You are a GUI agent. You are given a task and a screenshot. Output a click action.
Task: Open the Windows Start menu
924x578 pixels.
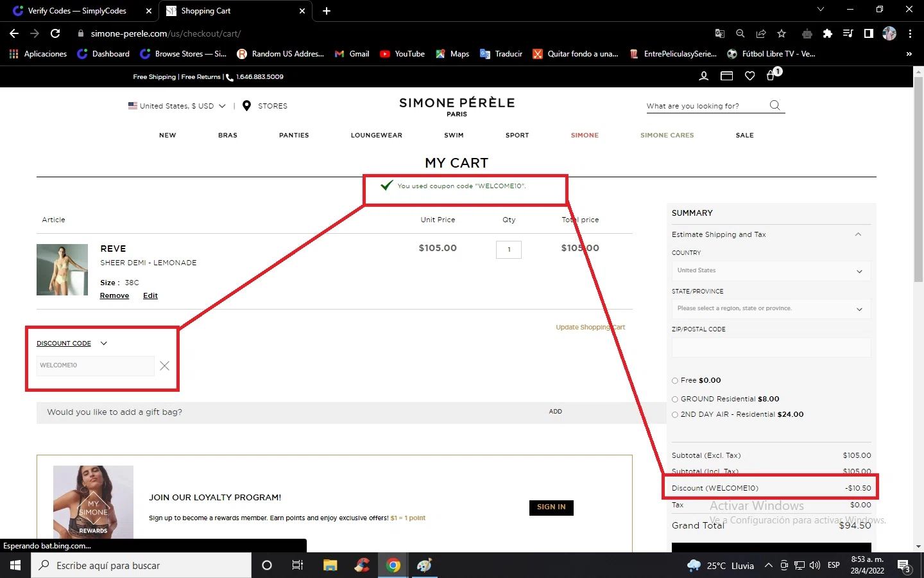[x=15, y=565]
